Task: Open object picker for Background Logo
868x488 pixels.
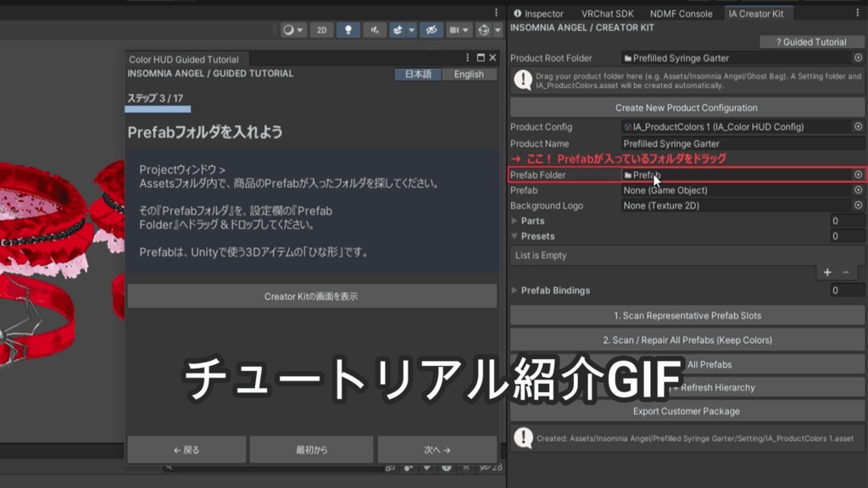Action: click(x=858, y=205)
